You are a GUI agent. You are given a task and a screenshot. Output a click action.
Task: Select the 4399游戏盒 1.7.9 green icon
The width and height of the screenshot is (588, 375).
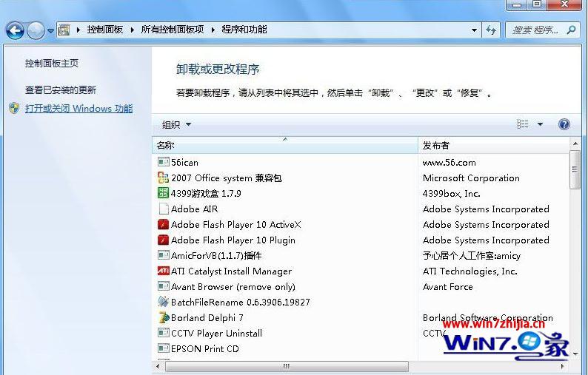[x=163, y=193]
